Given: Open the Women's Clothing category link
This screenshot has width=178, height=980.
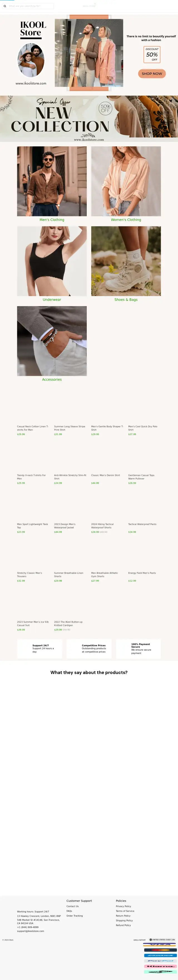Looking at the screenshot, I should click(126, 220).
